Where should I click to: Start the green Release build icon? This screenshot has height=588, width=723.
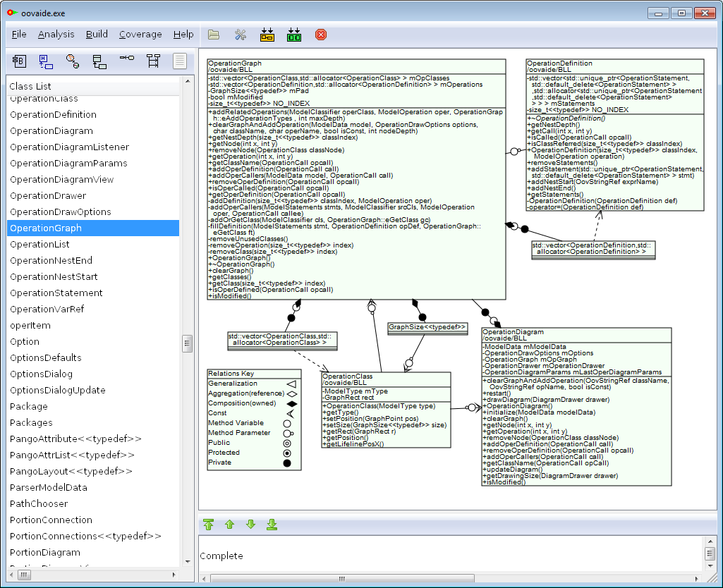[x=294, y=34]
